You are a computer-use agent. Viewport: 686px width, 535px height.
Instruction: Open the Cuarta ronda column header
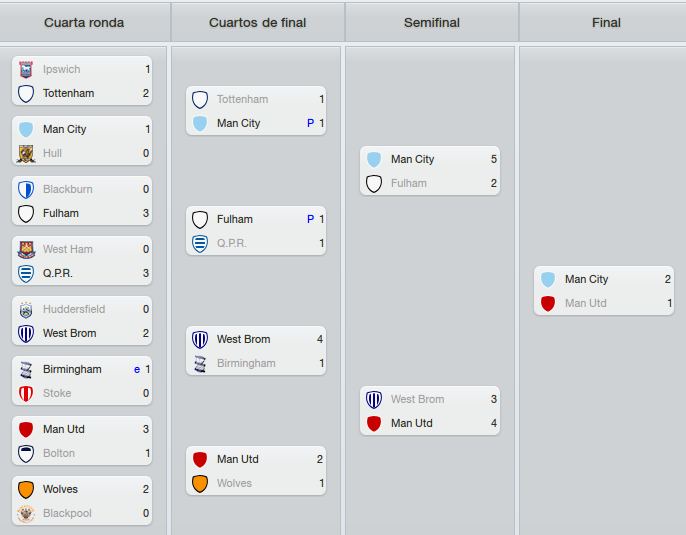[x=84, y=22]
